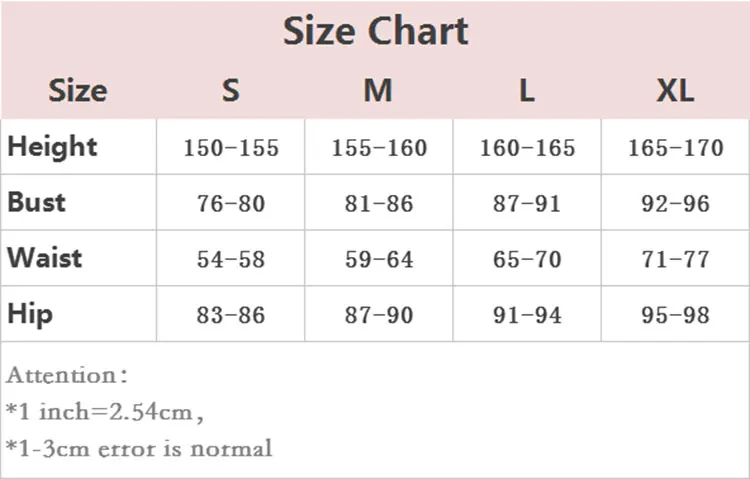
Task: Click the 1 inch=2.54cm note
Action: click(x=105, y=412)
